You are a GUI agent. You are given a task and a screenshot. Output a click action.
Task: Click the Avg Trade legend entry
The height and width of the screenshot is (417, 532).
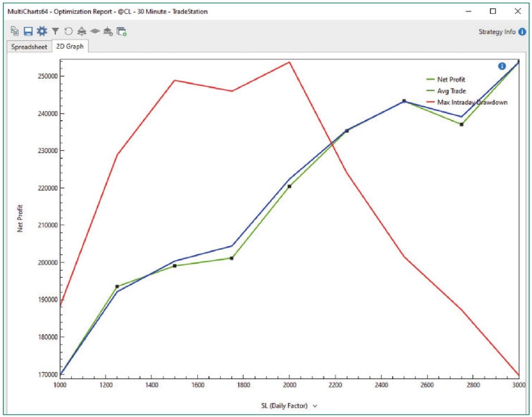[446, 91]
